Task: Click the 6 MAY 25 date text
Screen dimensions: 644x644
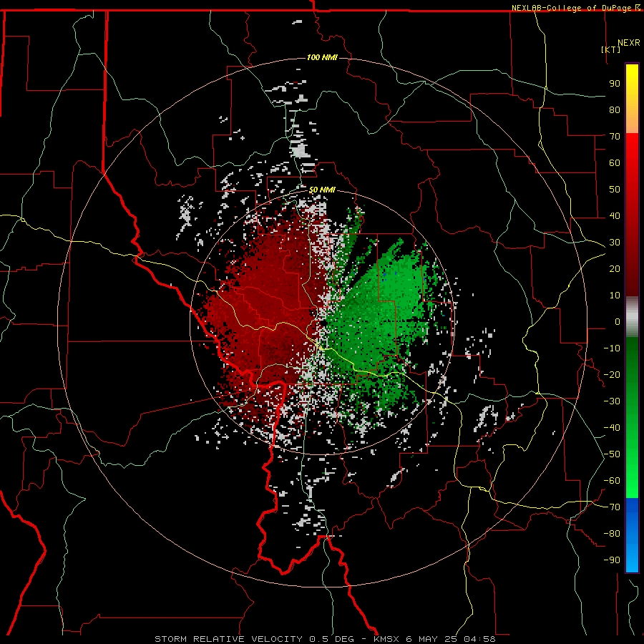Action: click(x=431, y=639)
